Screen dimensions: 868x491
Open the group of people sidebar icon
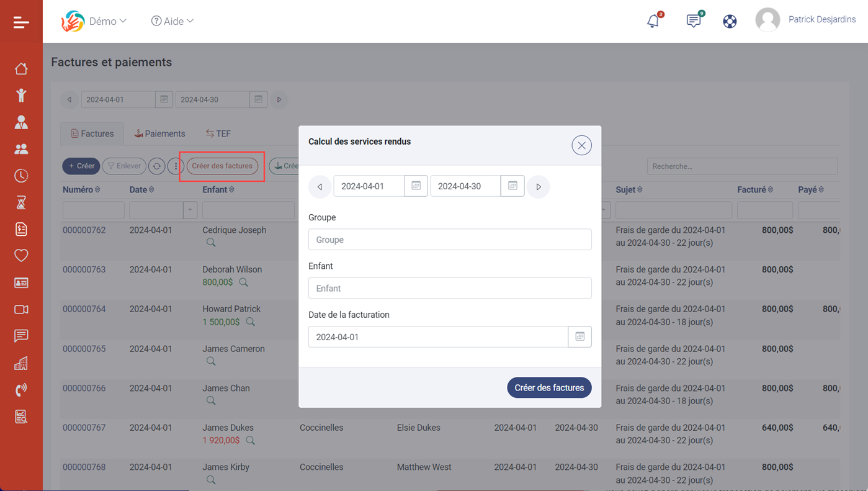click(x=21, y=149)
